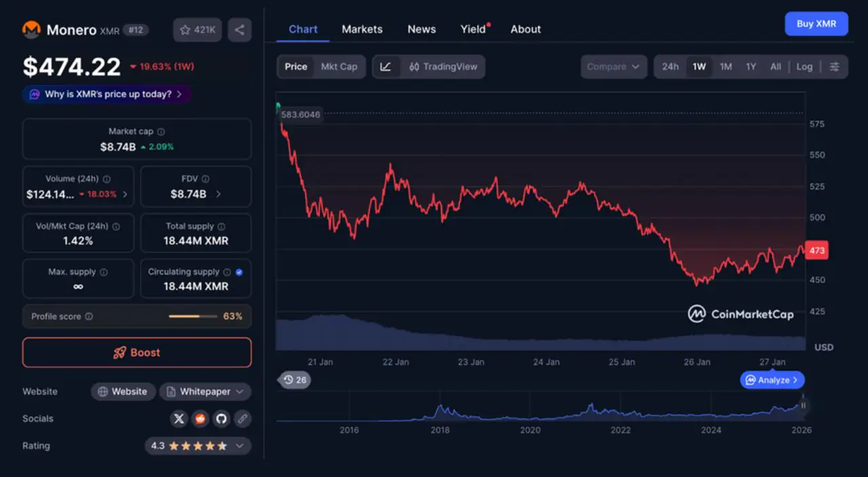Select the 1M time range
The image size is (868, 477).
pos(726,66)
